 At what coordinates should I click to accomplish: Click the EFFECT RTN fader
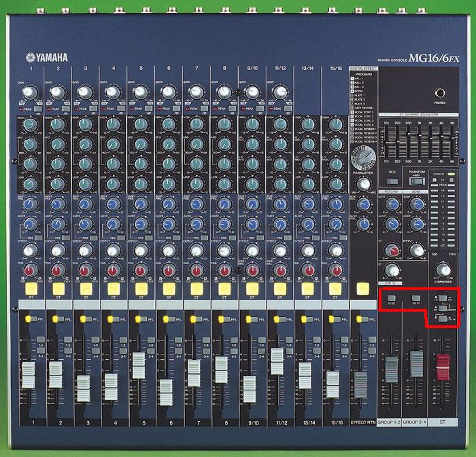(360, 385)
